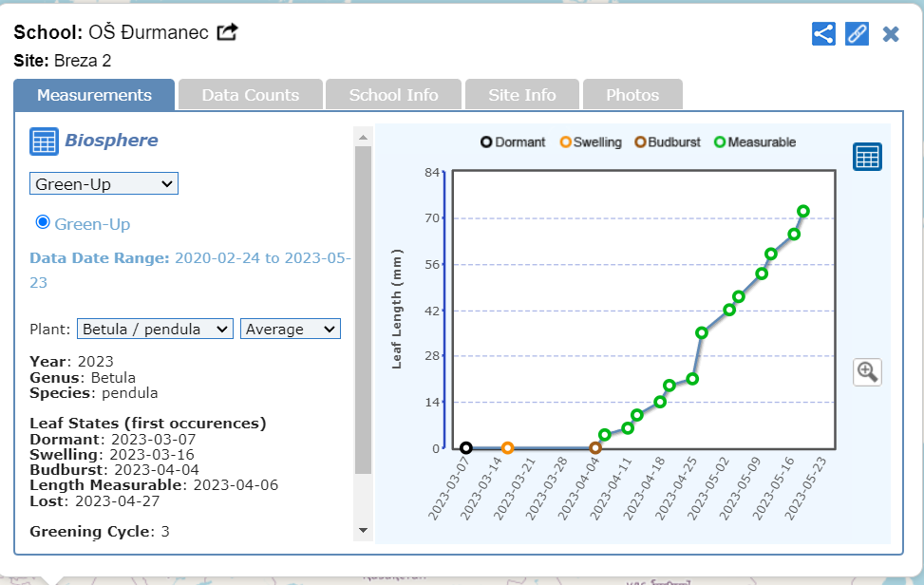924x585 pixels.
Task: Switch to the Photos tab
Action: pos(632,95)
